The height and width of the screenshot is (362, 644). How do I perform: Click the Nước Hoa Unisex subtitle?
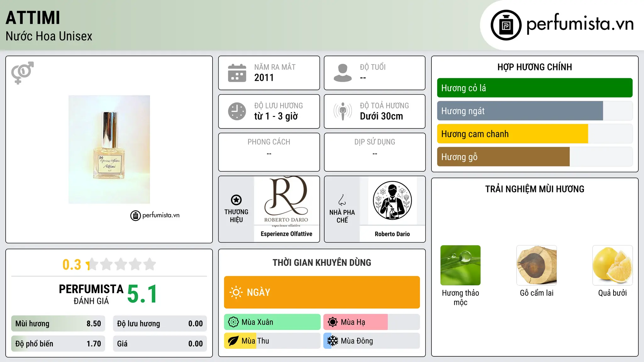49,36
